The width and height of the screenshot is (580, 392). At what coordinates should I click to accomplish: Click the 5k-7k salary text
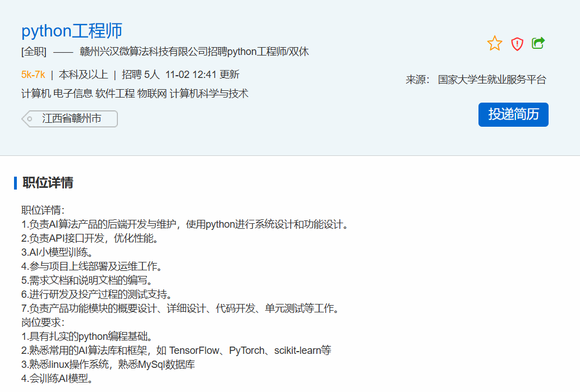pos(33,75)
